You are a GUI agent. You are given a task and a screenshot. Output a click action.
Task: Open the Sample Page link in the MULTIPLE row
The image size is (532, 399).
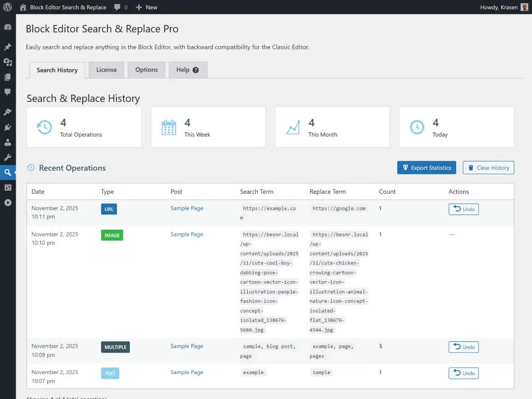tap(187, 346)
